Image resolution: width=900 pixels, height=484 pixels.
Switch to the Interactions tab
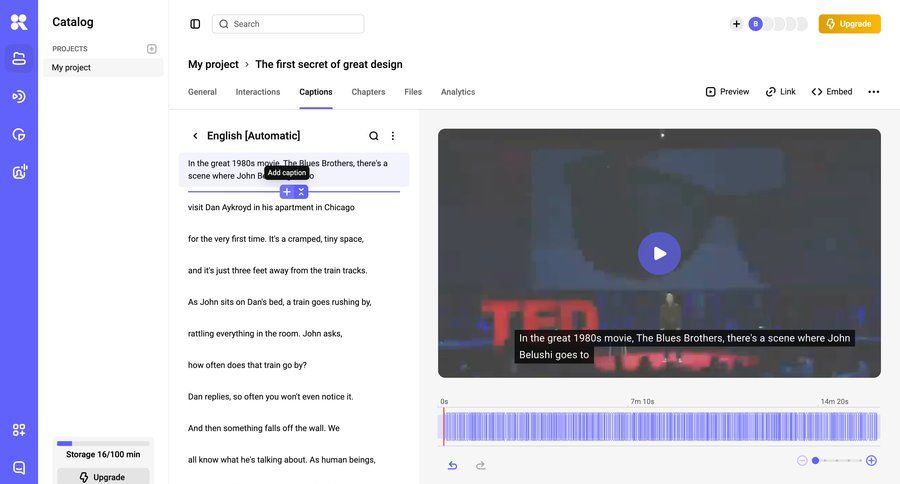point(258,92)
